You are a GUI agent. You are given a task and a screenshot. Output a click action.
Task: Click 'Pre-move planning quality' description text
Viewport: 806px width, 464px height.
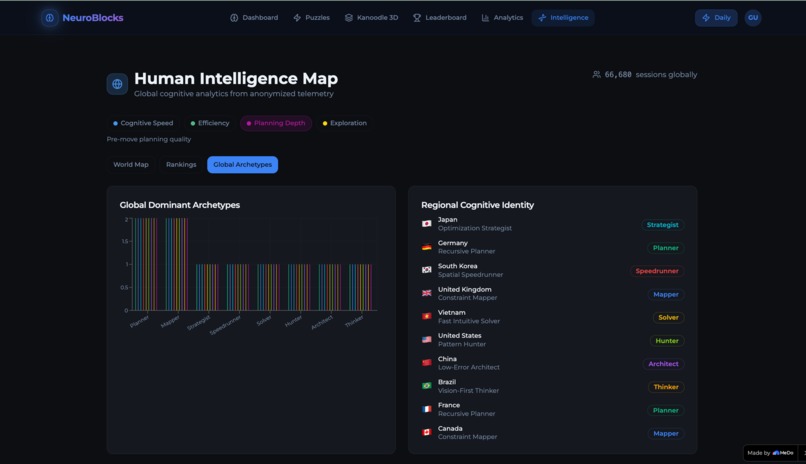(x=149, y=139)
